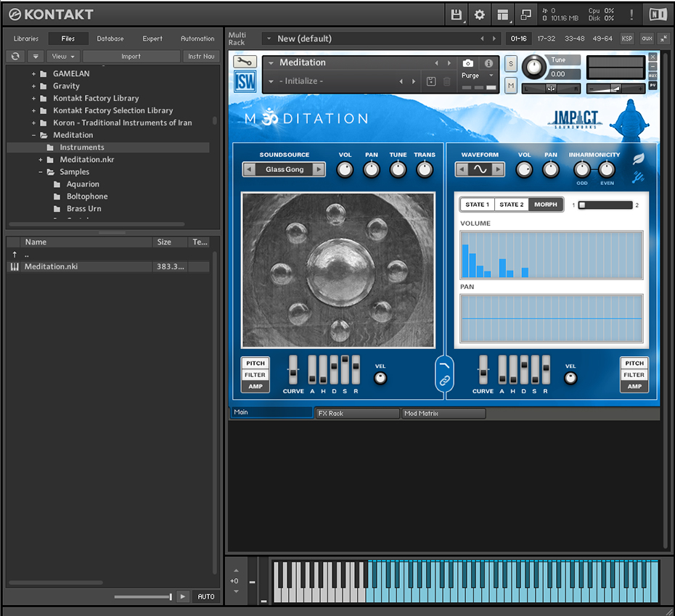Click the tuning fork icon

coord(638,177)
